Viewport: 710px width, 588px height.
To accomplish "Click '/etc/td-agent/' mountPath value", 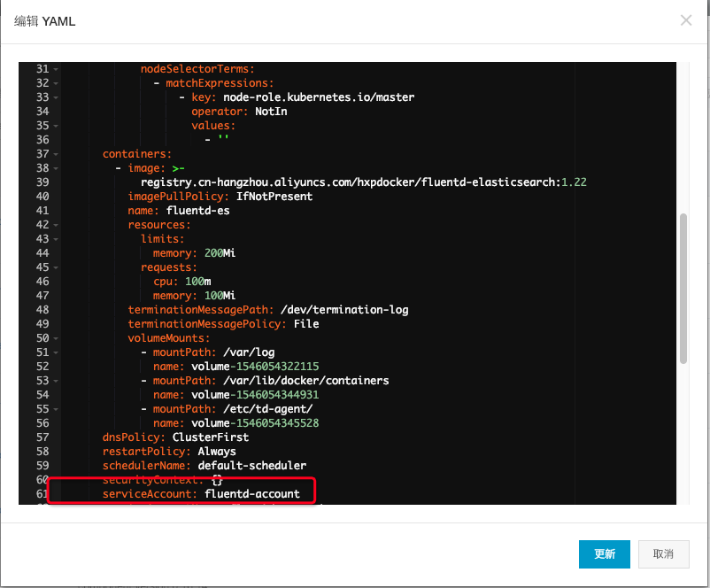I will point(267,408).
